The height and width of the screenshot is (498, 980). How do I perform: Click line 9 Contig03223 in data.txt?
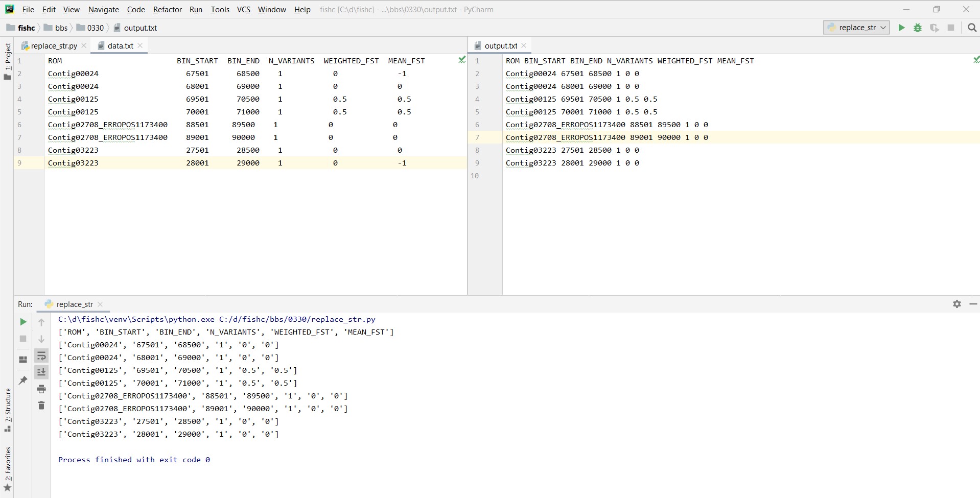[x=73, y=163]
